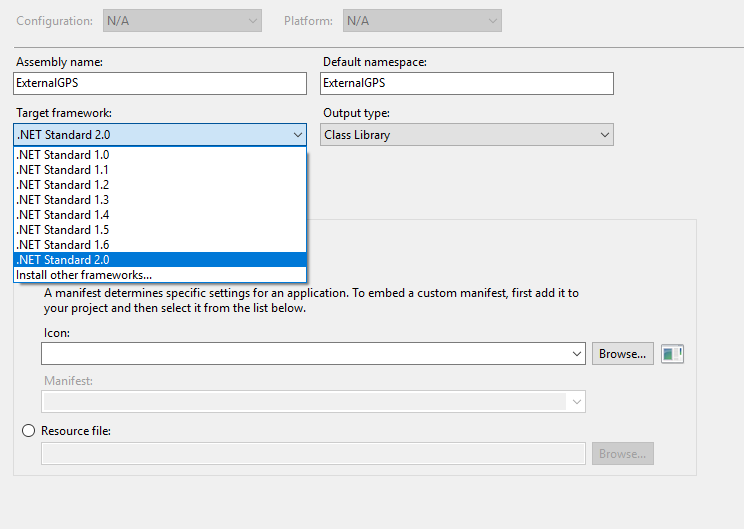This screenshot has height=529, width=744.
Task: Click Install other frameworks... option
Action: (x=84, y=275)
